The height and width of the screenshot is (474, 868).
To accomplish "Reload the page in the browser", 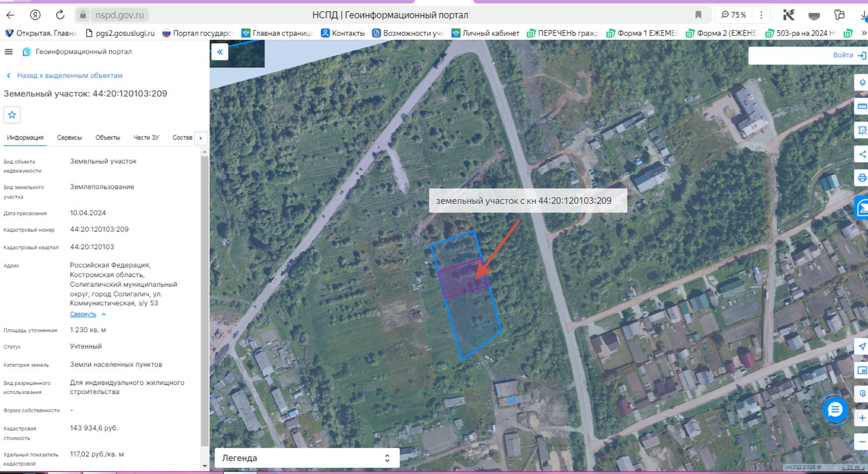I will (x=60, y=15).
